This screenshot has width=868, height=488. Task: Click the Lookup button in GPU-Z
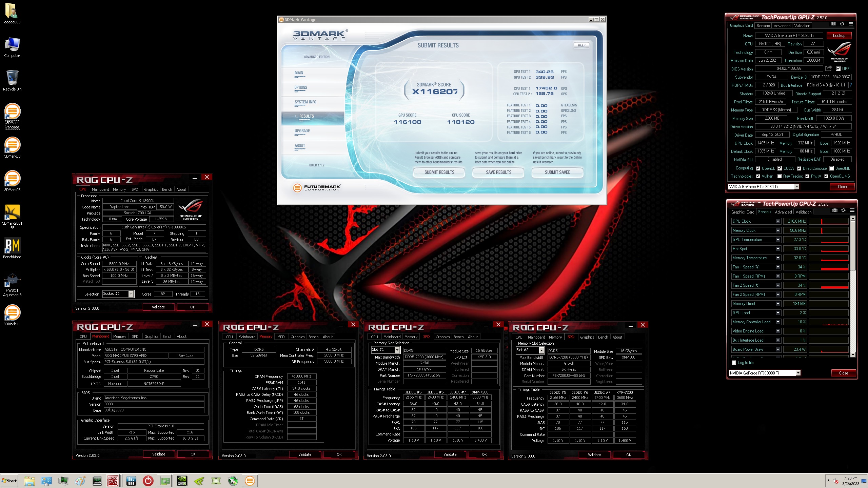click(x=839, y=36)
